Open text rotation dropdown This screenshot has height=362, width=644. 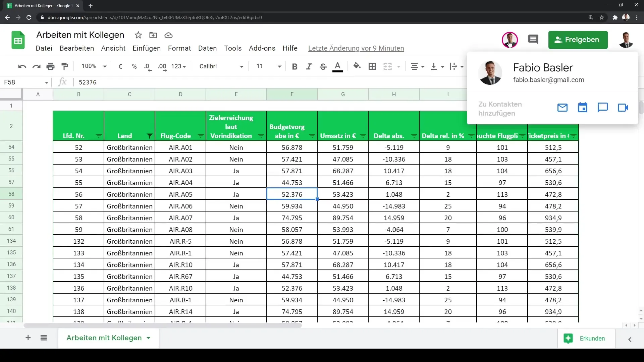point(457,66)
